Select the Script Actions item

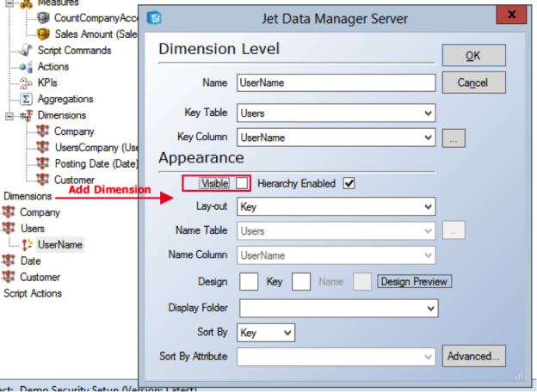click(33, 293)
